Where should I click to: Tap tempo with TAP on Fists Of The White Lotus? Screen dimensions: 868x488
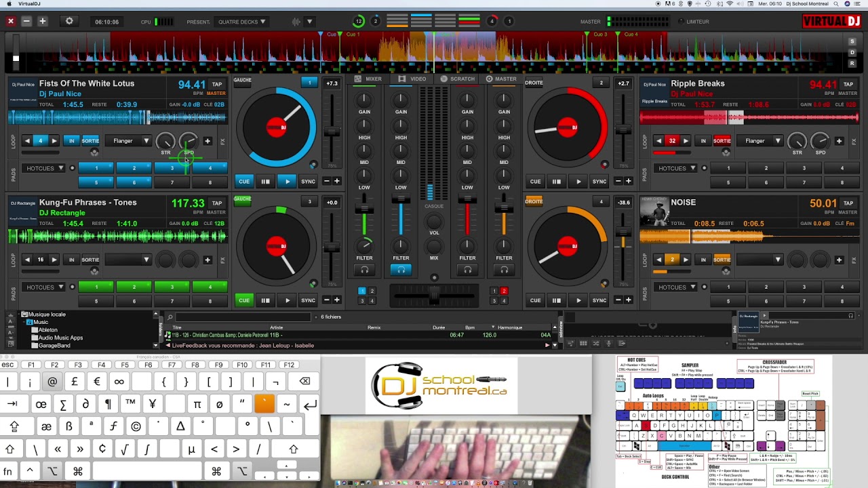click(x=217, y=85)
